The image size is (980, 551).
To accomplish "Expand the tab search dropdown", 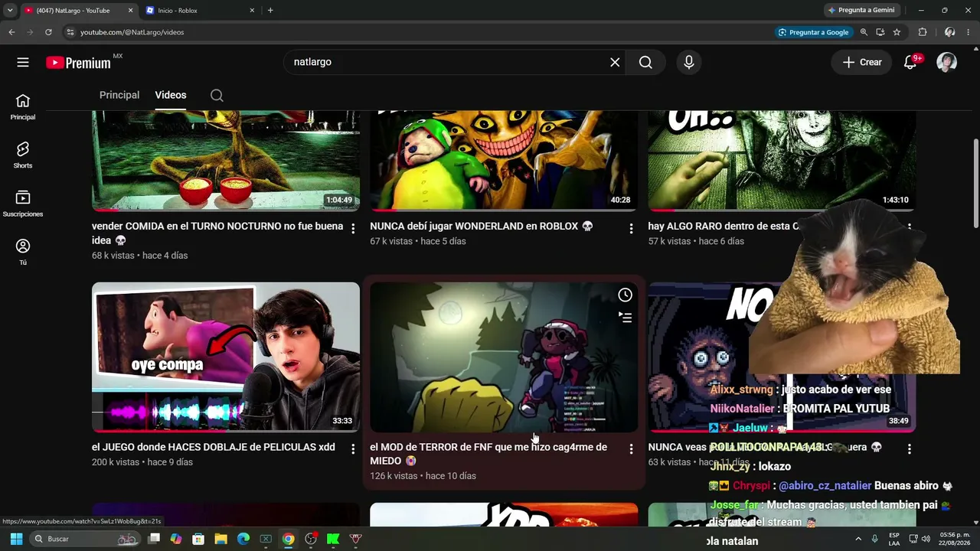I will (x=10, y=11).
